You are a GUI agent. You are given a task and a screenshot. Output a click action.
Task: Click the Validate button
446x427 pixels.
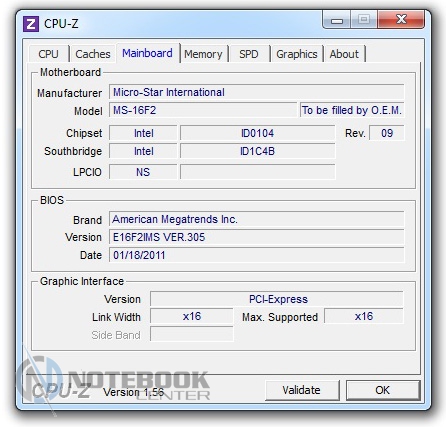(302, 390)
